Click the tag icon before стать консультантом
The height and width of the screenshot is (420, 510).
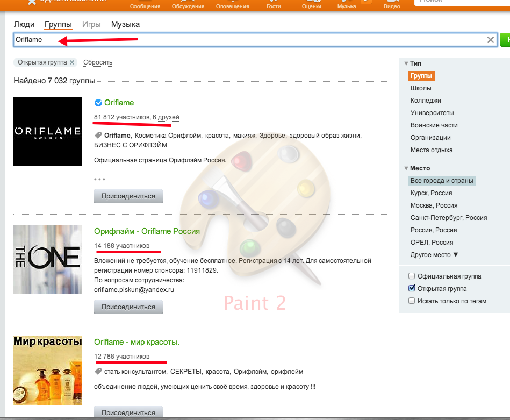click(x=98, y=371)
